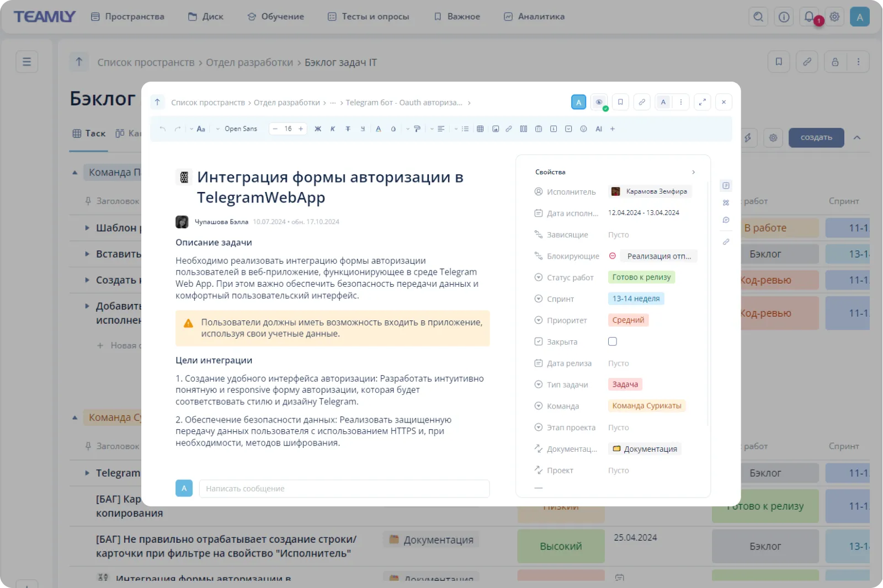This screenshot has height=588, width=883.
Task: Click the Написать сообщение comment field
Action: [x=344, y=489]
